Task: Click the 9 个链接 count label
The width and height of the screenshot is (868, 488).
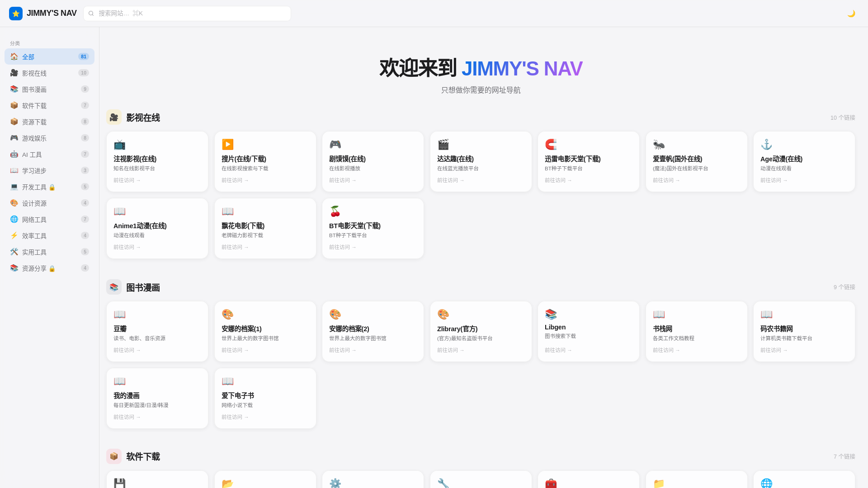Action: [844, 287]
